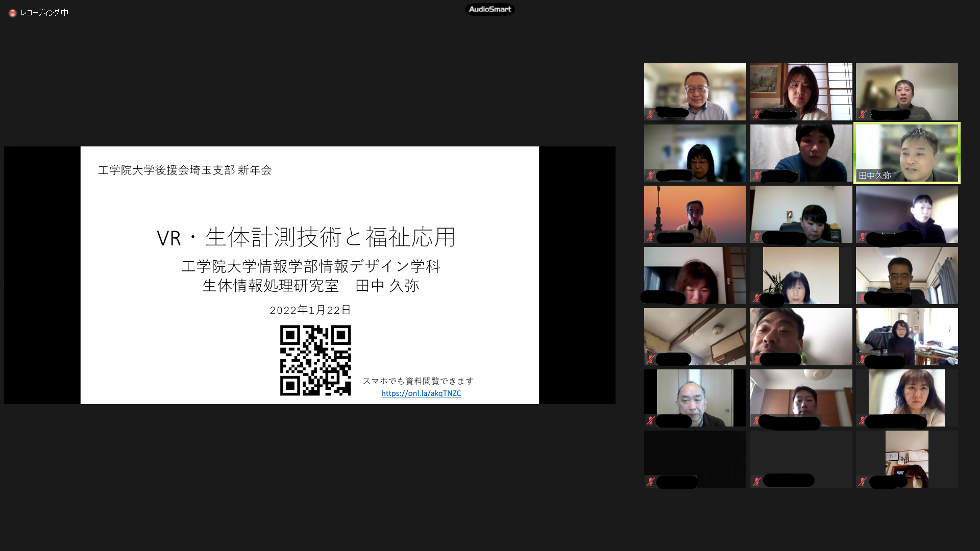Image resolution: width=980 pixels, height=551 pixels.
Task: Open the https://onl.la/akqTNZC link on slide
Action: [421, 393]
